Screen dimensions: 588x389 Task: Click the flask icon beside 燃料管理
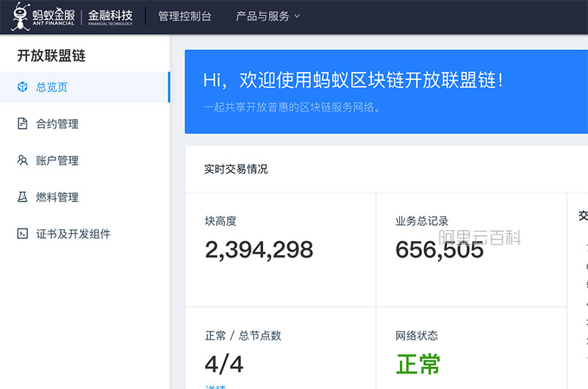click(x=23, y=197)
